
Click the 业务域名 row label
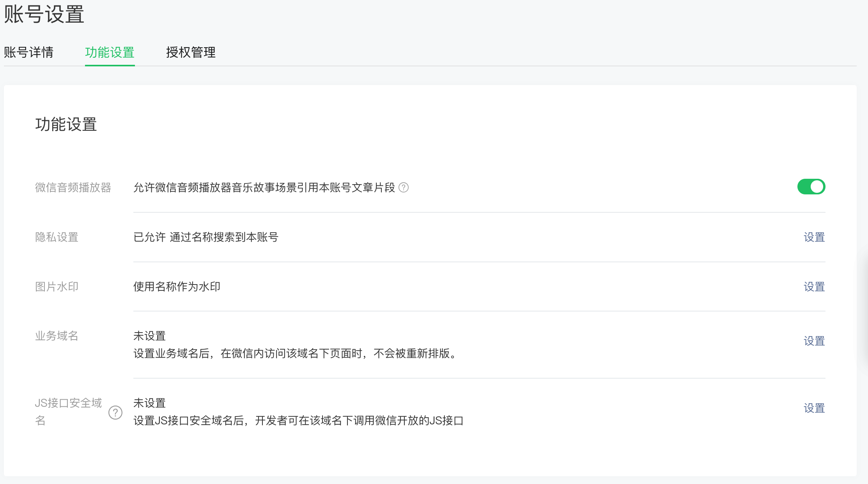point(57,336)
